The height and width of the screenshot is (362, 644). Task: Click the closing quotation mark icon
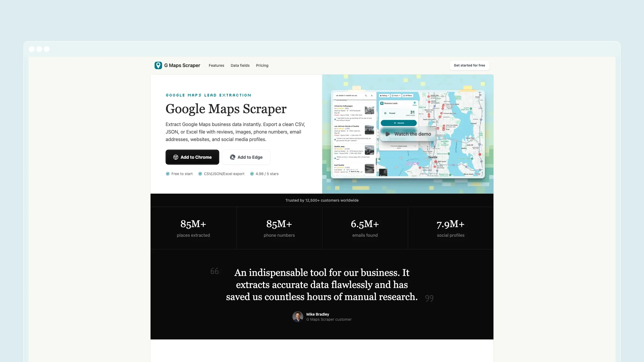point(429,298)
